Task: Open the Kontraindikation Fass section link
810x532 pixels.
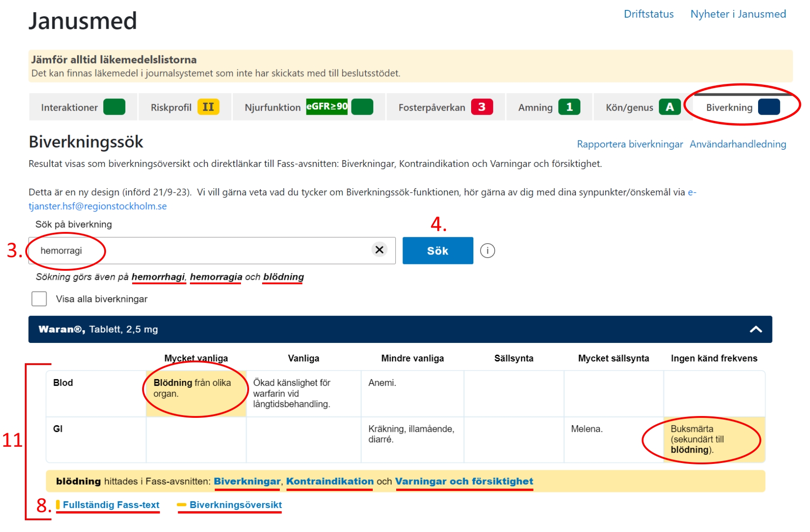Action: click(x=329, y=481)
